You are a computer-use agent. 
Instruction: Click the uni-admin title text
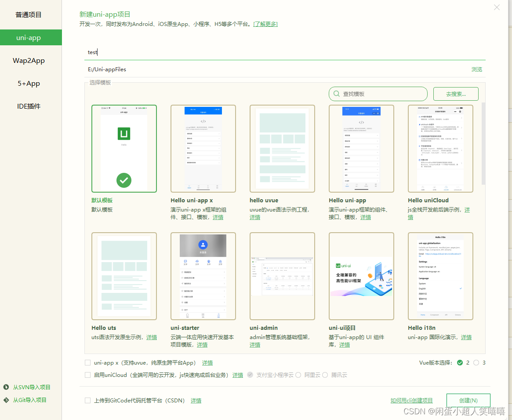pos(264,328)
